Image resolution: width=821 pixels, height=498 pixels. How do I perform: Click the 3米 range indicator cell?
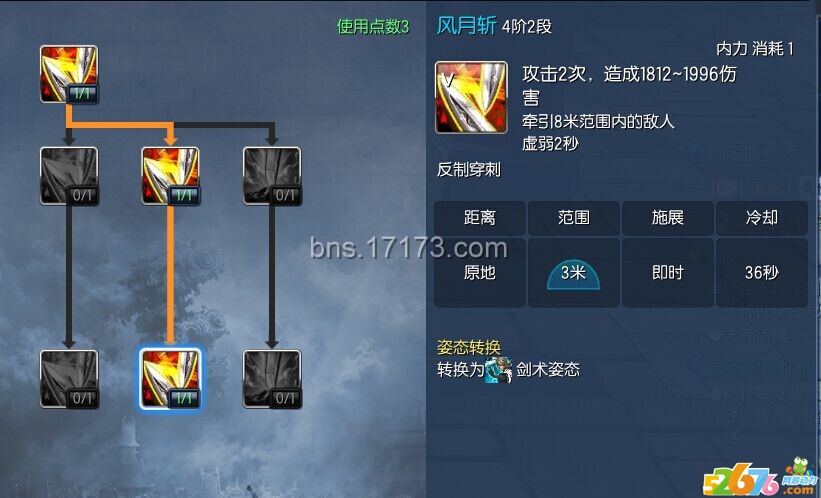[x=574, y=272]
